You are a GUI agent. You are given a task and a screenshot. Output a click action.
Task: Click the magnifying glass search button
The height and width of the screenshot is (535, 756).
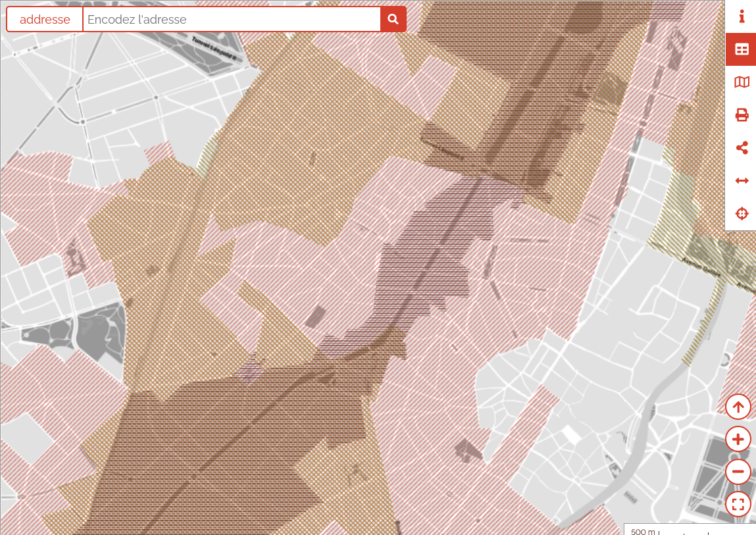(x=393, y=20)
